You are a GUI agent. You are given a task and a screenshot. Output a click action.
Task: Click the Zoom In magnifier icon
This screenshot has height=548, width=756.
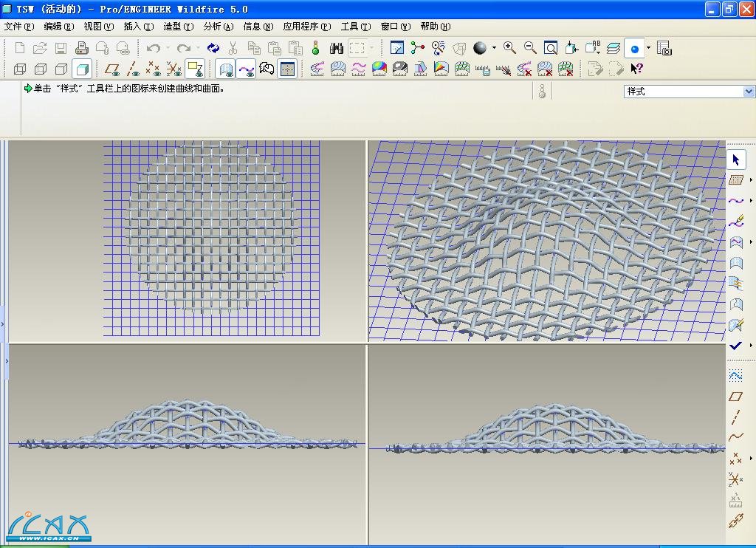tap(509, 48)
